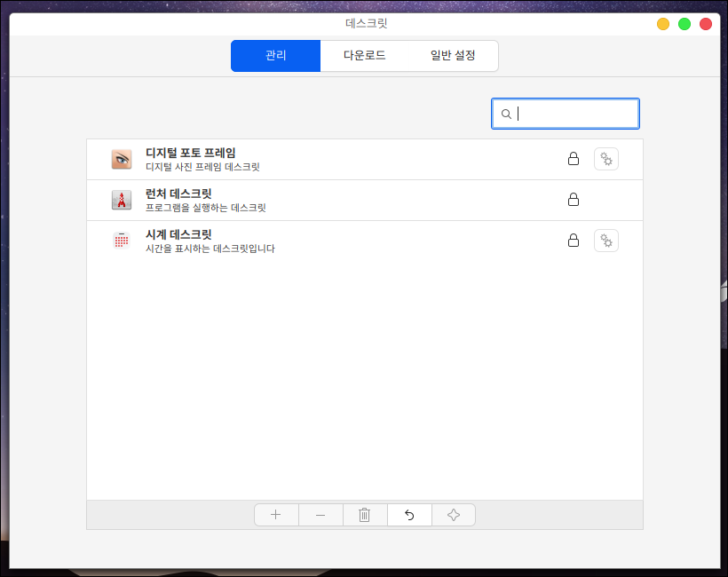
Task: Click the clock desklet calendar icon
Action: click(x=122, y=241)
